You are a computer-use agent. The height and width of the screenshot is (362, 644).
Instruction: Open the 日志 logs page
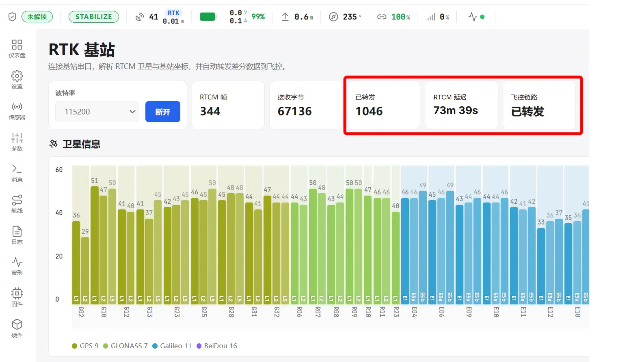tap(17, 235)
